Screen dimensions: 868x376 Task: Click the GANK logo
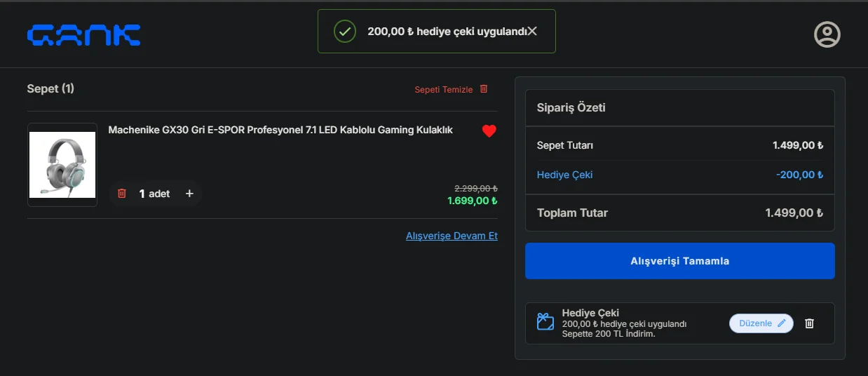[83, 35]
